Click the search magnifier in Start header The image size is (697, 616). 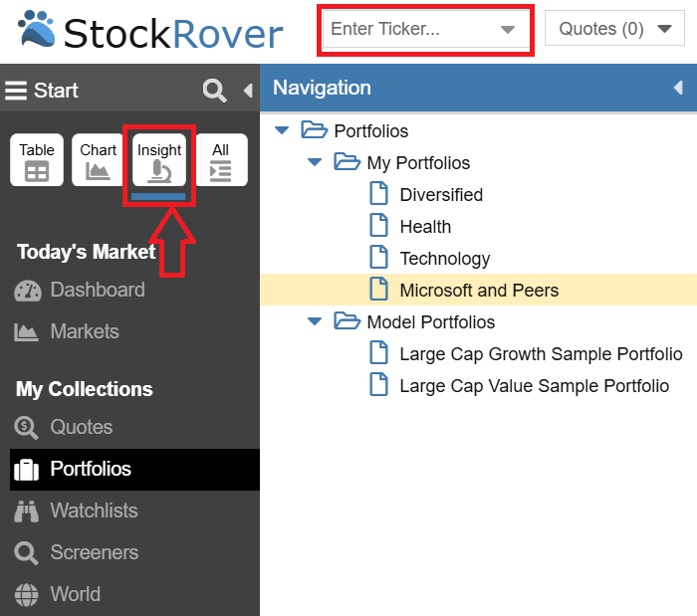[214, 91]
